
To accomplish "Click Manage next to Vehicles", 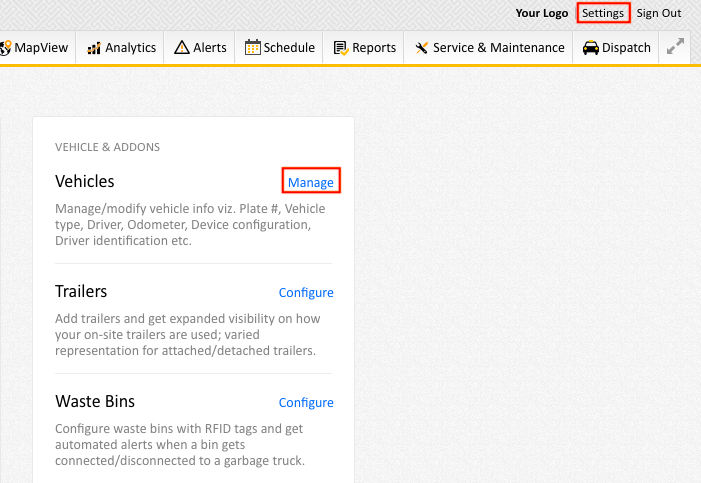I will click(311, 182).
